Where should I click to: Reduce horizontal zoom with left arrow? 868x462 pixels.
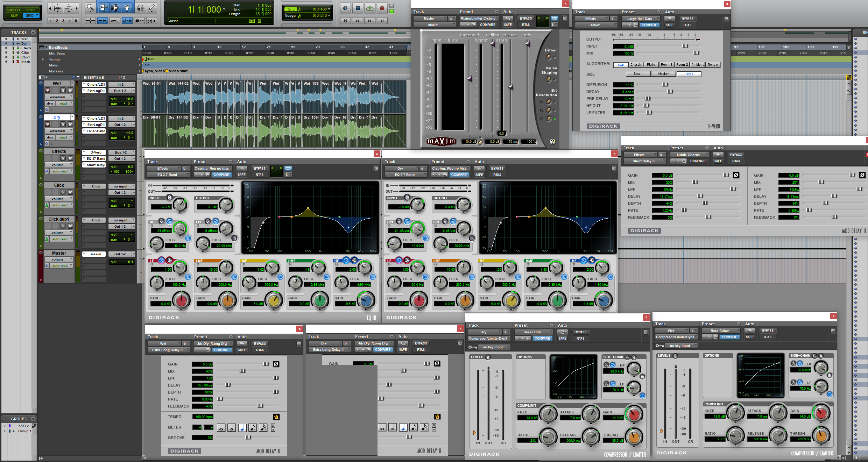tap(50, 8)
